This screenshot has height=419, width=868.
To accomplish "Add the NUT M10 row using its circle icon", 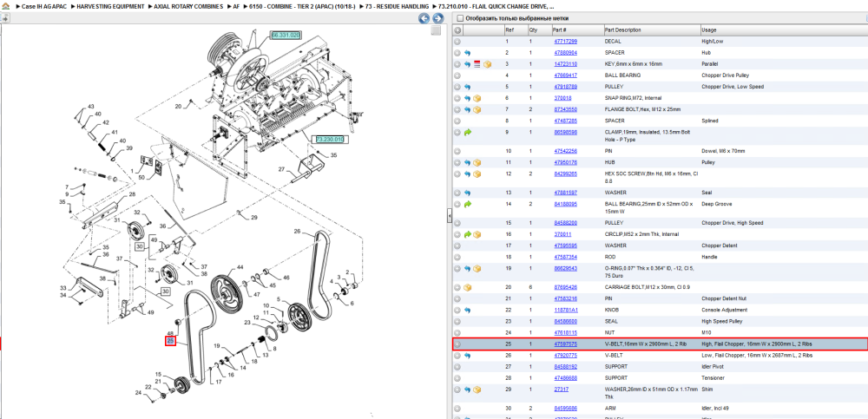I will tap(457, 332).
